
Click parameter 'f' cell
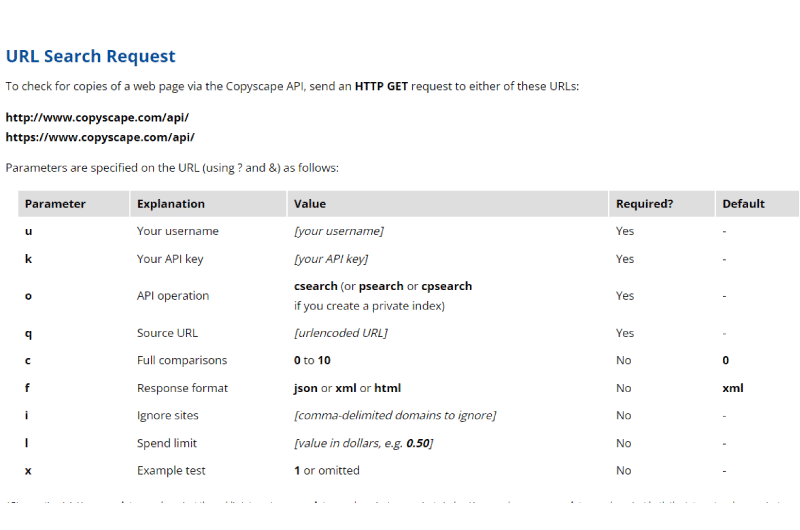(28, 388)
